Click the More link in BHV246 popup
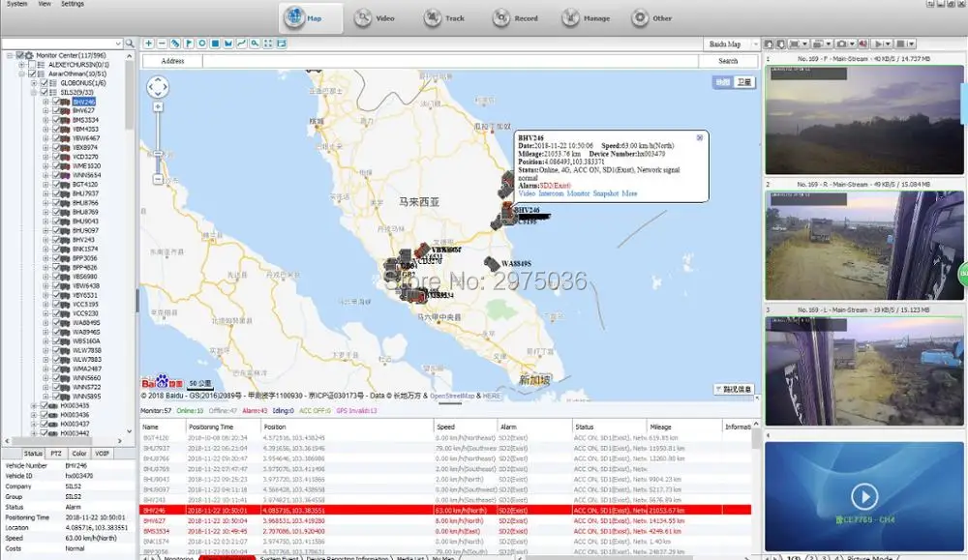Viewport: 968px width, 560px height. click(629, 193)
